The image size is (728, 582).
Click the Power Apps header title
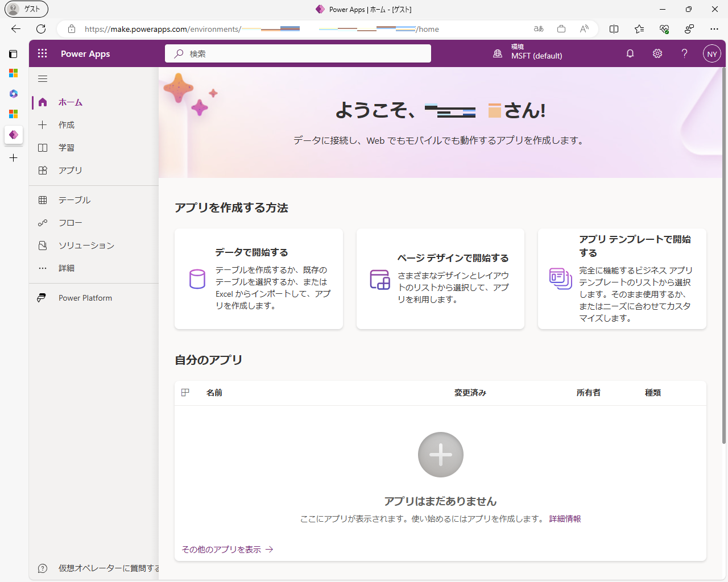point(85,53)
